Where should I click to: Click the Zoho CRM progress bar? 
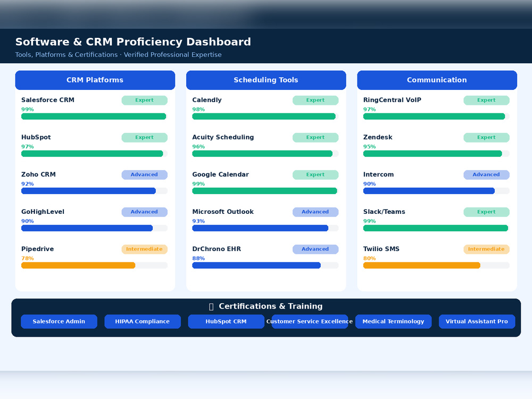(x=94, y=191)
